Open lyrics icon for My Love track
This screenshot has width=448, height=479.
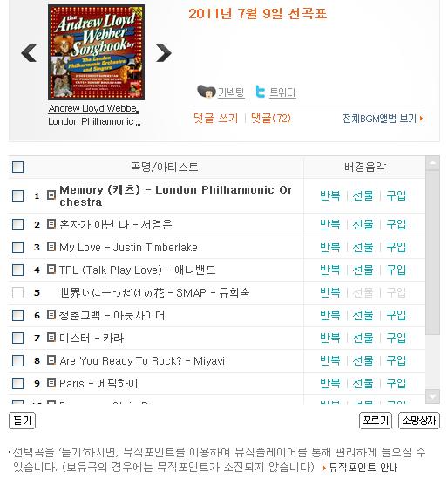[x=51, y=247]
